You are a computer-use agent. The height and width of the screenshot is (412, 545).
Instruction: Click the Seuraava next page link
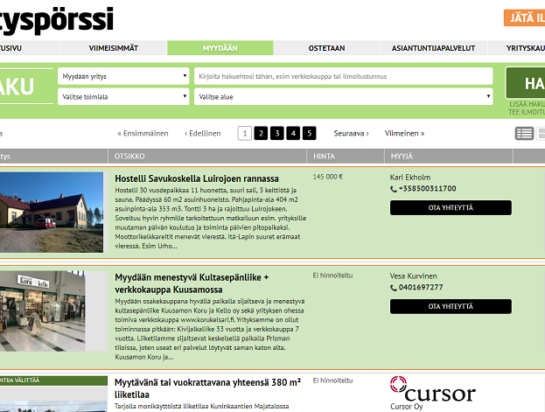[351, 133]
